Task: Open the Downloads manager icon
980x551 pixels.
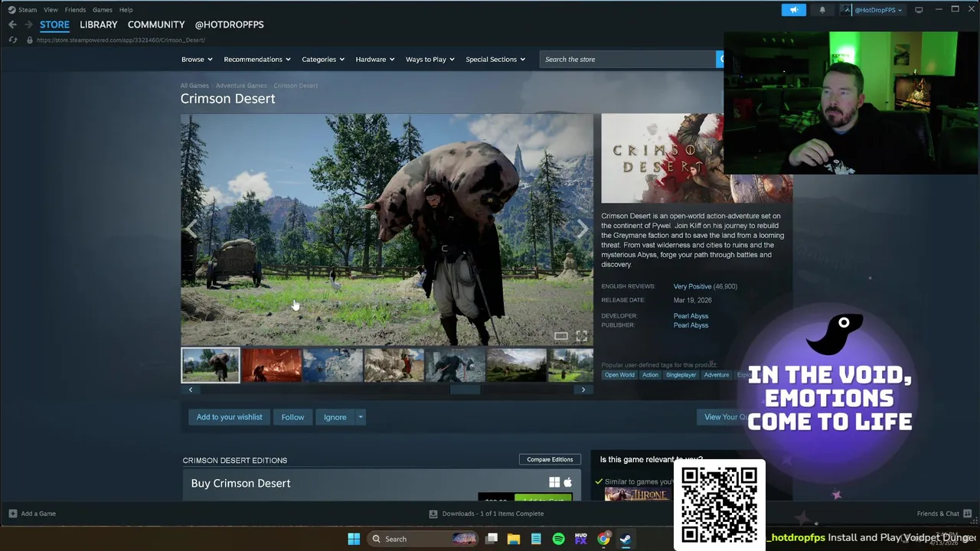Action: (433, 514)
